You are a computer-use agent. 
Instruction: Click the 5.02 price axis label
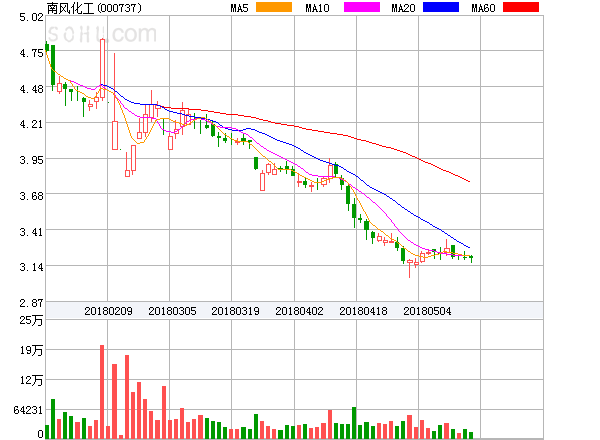pos(31,17)
